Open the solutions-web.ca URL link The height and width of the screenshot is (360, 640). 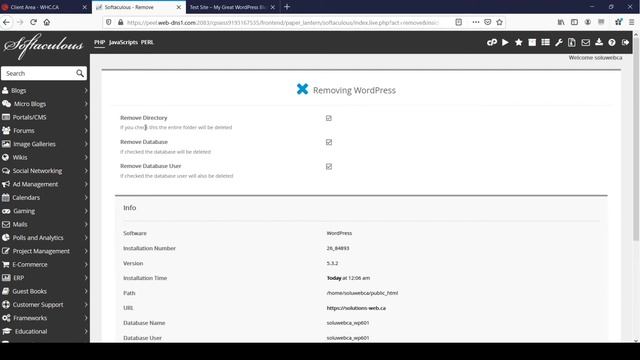[356, 308]
